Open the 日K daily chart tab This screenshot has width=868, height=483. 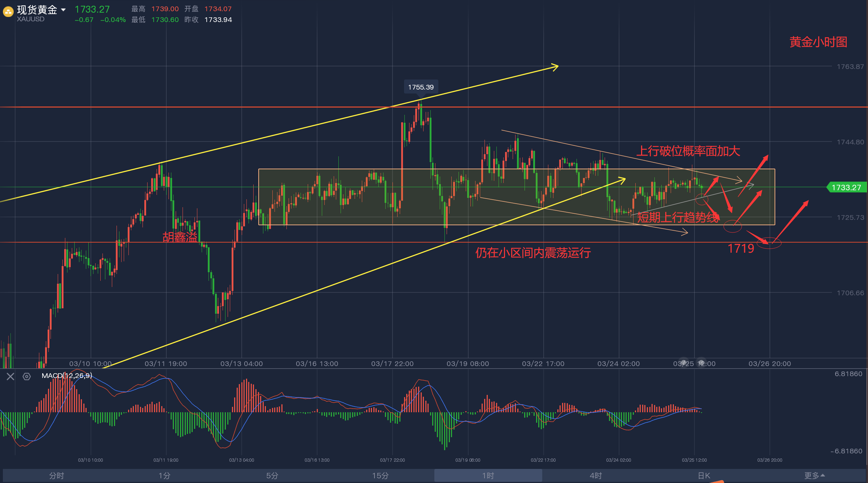pos(703,475)
